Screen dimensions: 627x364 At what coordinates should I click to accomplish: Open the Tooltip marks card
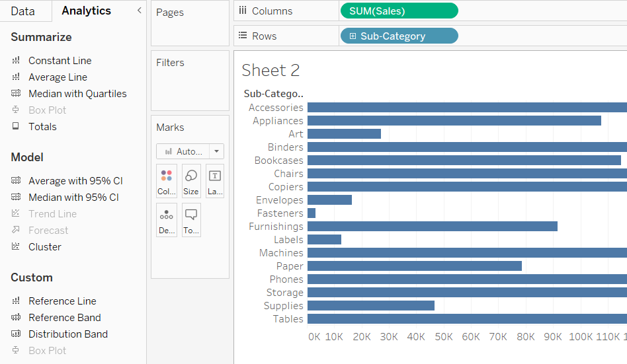[191, 220]
